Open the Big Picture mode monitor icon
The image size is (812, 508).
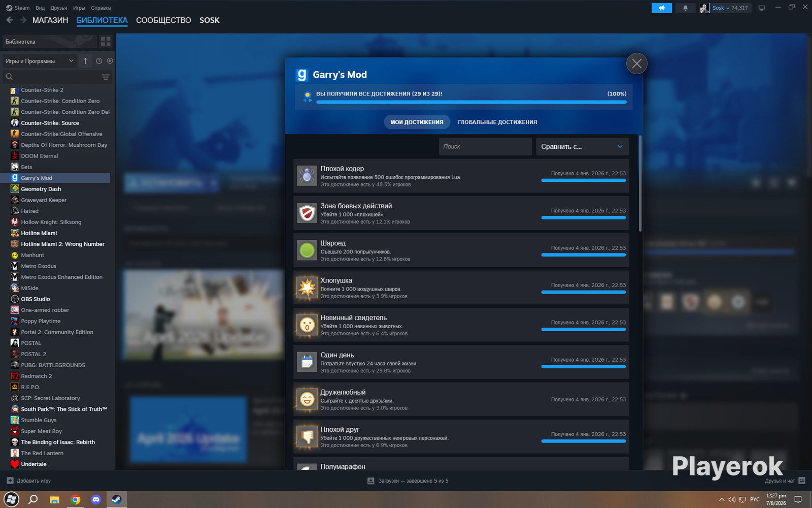pyautogui.click(x=761, y=8)
